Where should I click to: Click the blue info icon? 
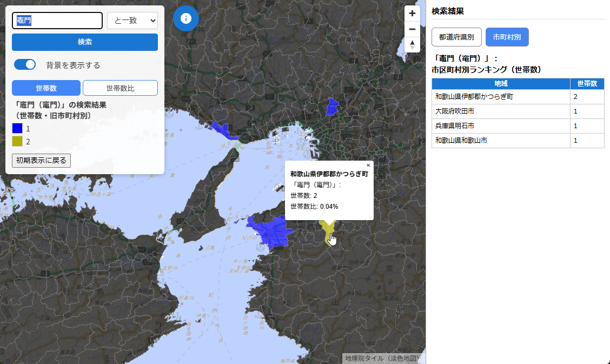(x=186, y=18)
